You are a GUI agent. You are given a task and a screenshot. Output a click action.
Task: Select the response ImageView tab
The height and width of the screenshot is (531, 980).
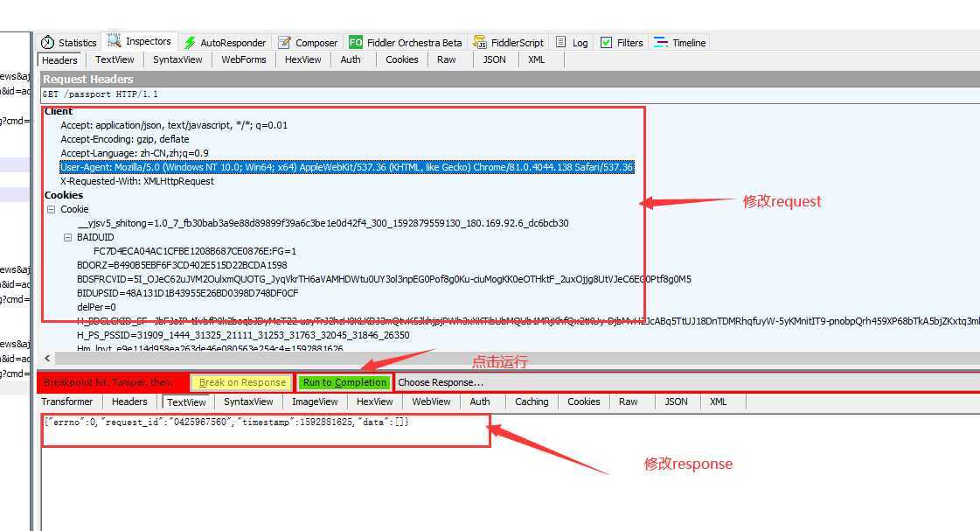pos(315,402)
